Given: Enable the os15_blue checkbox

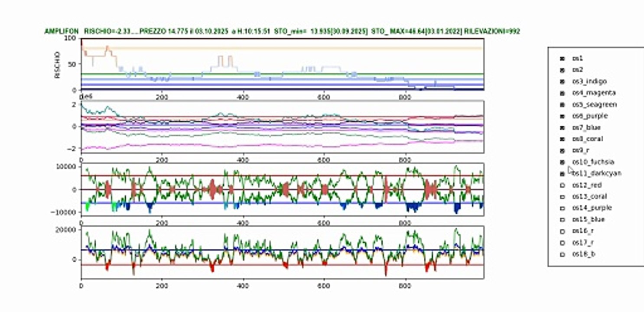Looking at the screenshot, I should 562,220.
